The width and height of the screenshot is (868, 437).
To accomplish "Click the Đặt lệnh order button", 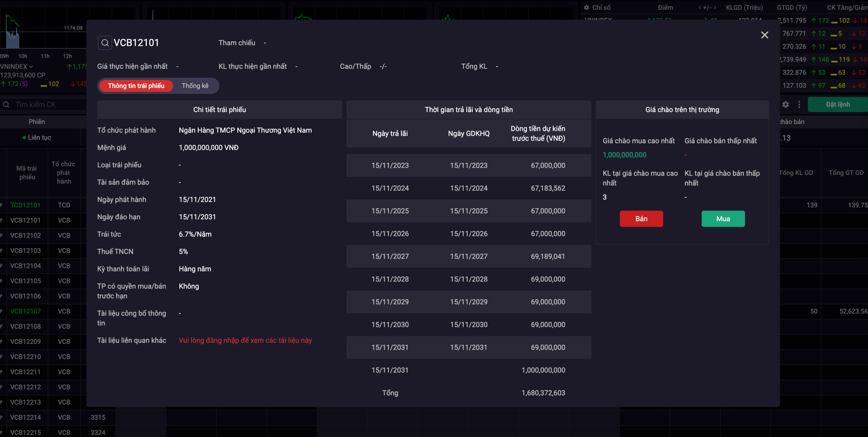I will click(x=838, y=104).
